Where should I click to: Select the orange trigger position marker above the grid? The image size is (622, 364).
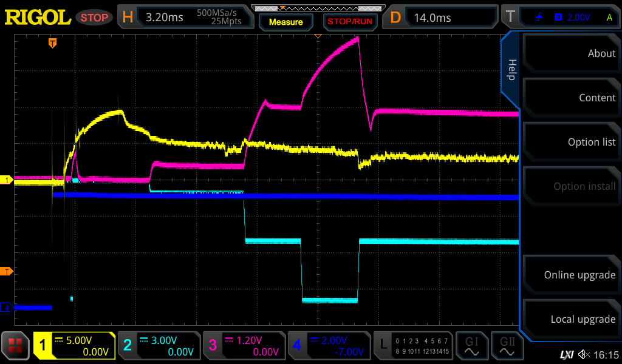(53, 43)
